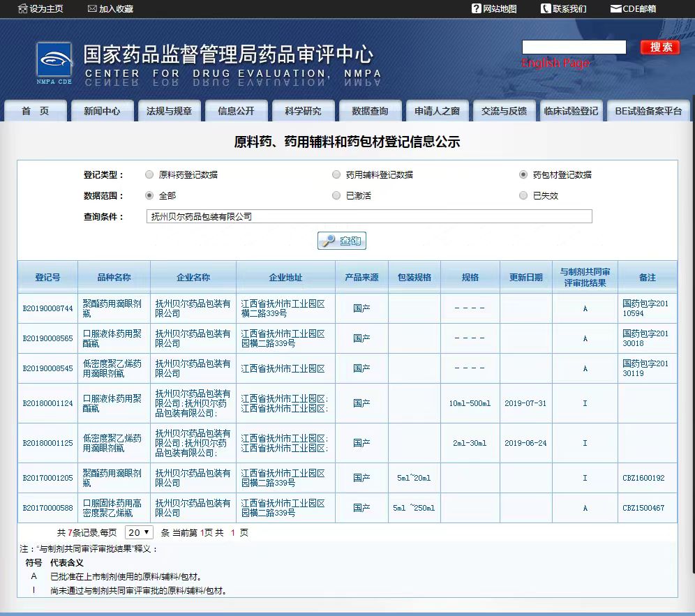This screenshot has height=616, width=695.
Task: Click the top site search box
Action: point(574,47)
